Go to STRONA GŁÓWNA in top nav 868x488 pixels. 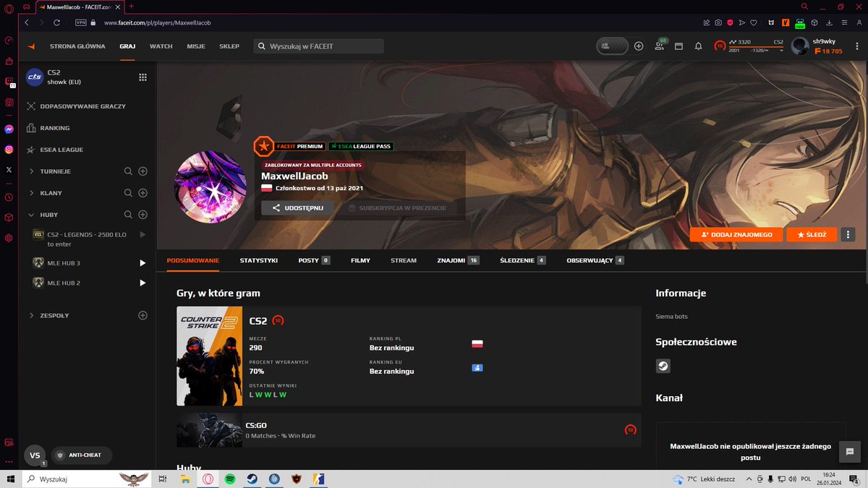(x=77, y=46)
